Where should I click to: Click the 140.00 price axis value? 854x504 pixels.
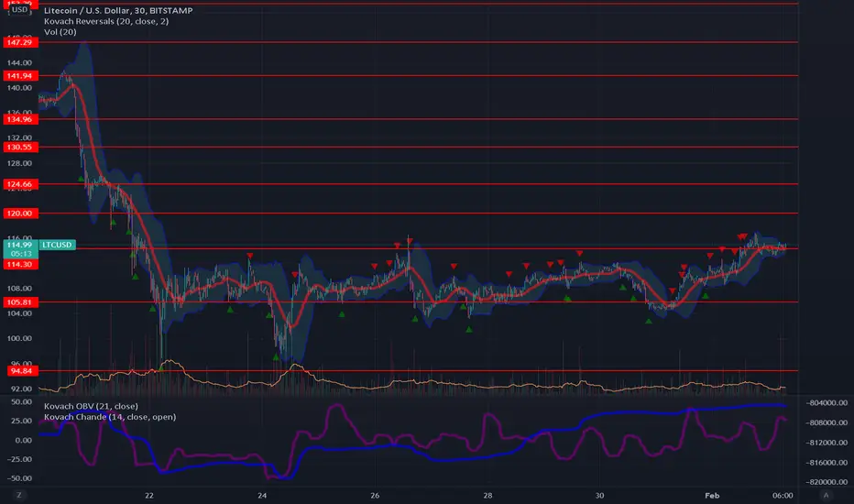19,88
